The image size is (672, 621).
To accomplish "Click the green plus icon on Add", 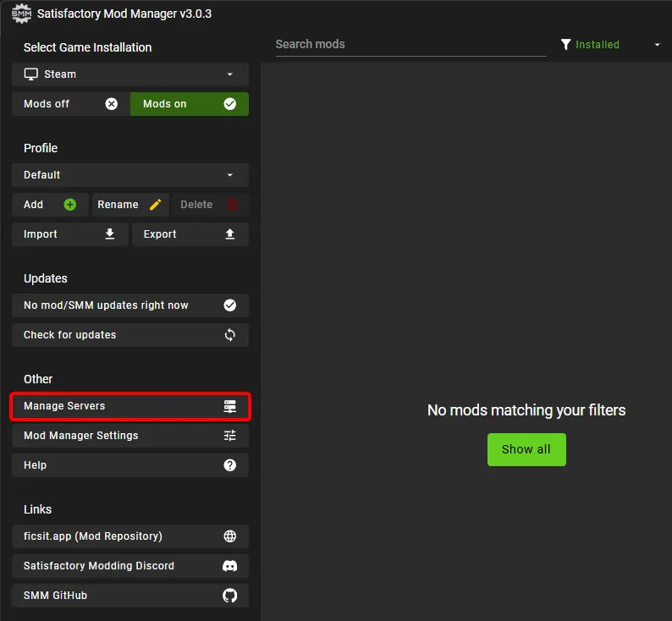I will 70,204.
